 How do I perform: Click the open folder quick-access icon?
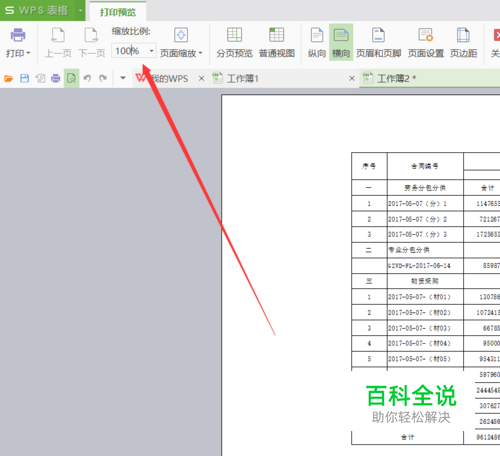(x=8, y=79)
